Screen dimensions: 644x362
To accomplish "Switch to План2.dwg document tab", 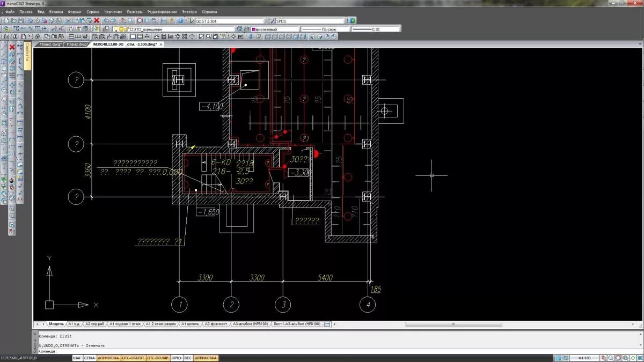I will tap(77, 45).
